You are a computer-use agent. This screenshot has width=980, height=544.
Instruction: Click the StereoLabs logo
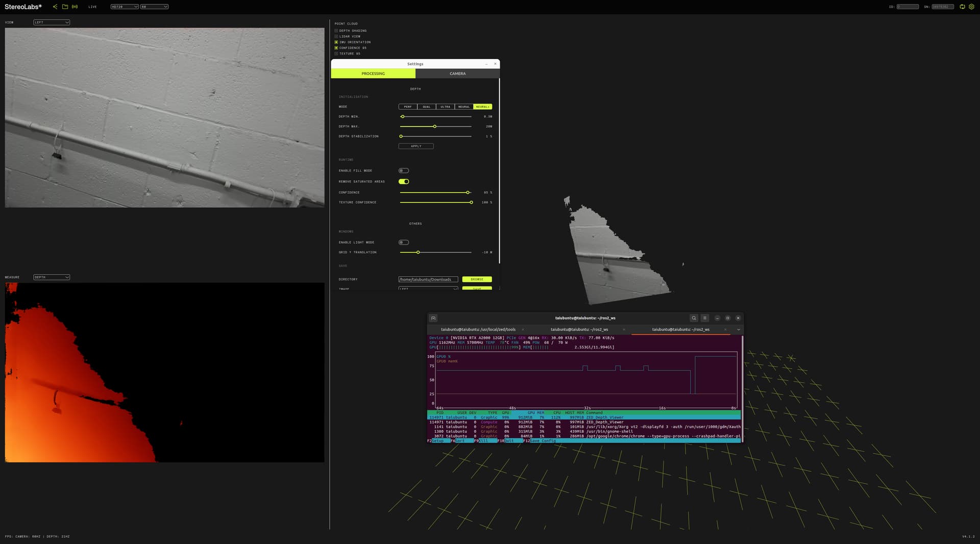pos(23,7)
